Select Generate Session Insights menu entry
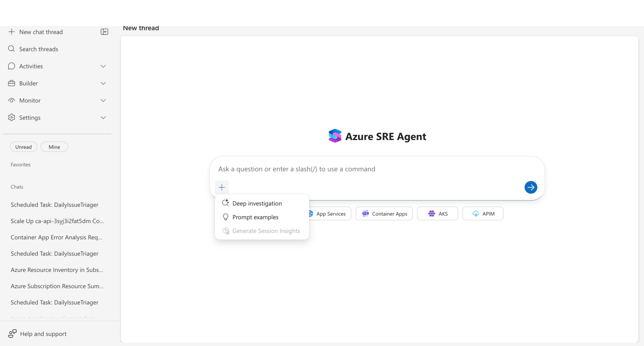Screen dimensions: 644x346 point(262,231)
